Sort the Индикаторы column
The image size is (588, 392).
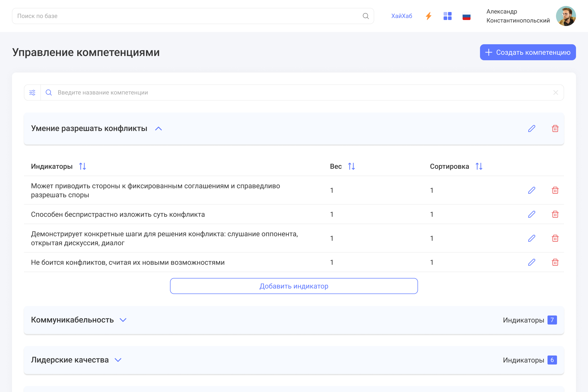pyautogui.click(x=82, y=166)
